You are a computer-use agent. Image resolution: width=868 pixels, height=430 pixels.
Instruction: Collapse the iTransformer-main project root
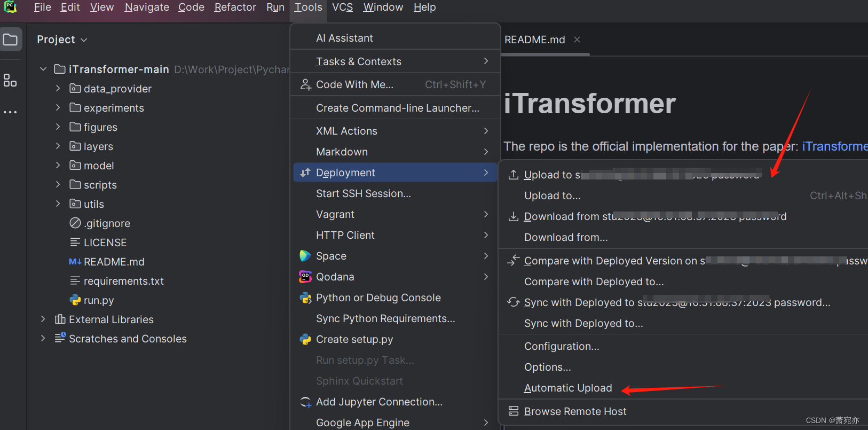[x=43, y=69]
